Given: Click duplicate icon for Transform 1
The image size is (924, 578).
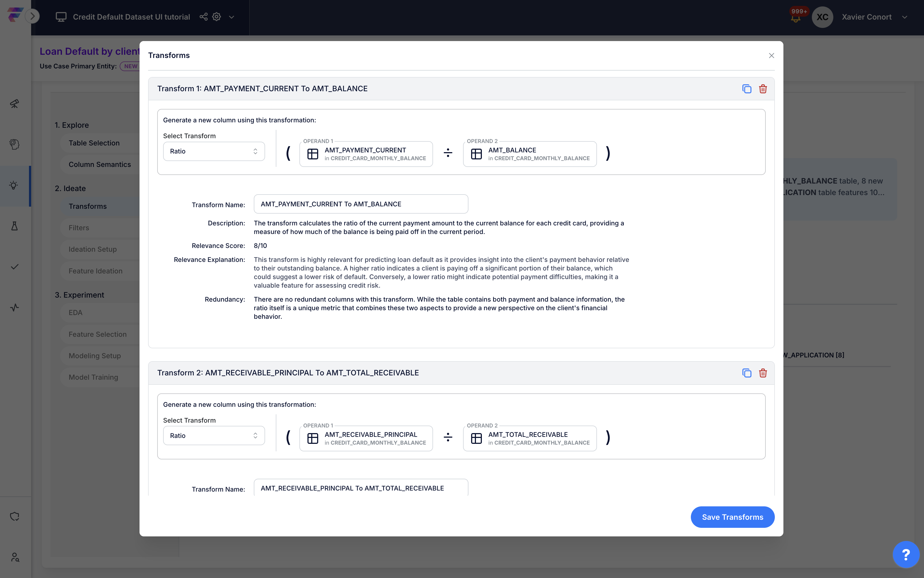Looking at the screenshot, I should point(746,89).
